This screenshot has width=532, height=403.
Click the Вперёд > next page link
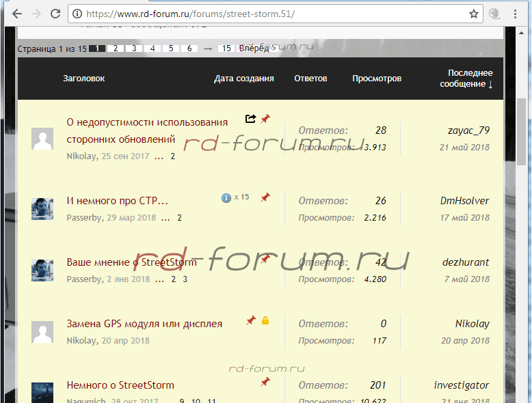257,48
